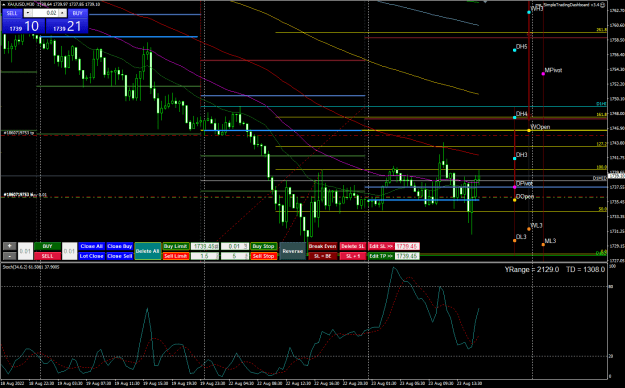The image size is (625, 388).
Task: Click the 0.02 volume input field
Action: tap(45, 13)
